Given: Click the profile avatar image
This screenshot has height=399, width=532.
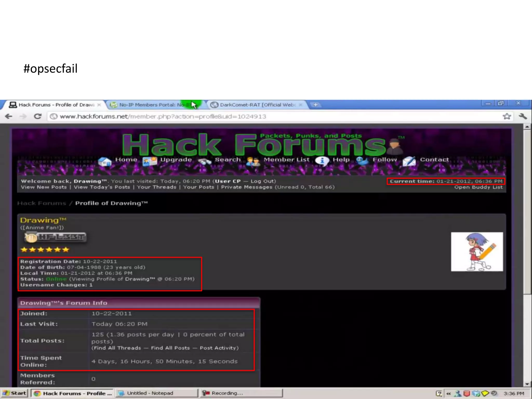Looking at the screenshot, I should [477, 252].
